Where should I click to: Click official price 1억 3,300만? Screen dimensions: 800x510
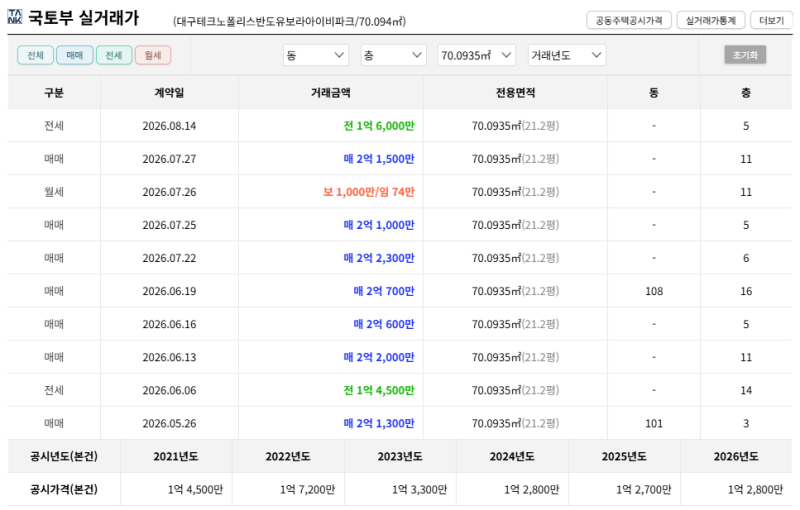[x=419, y=490]
